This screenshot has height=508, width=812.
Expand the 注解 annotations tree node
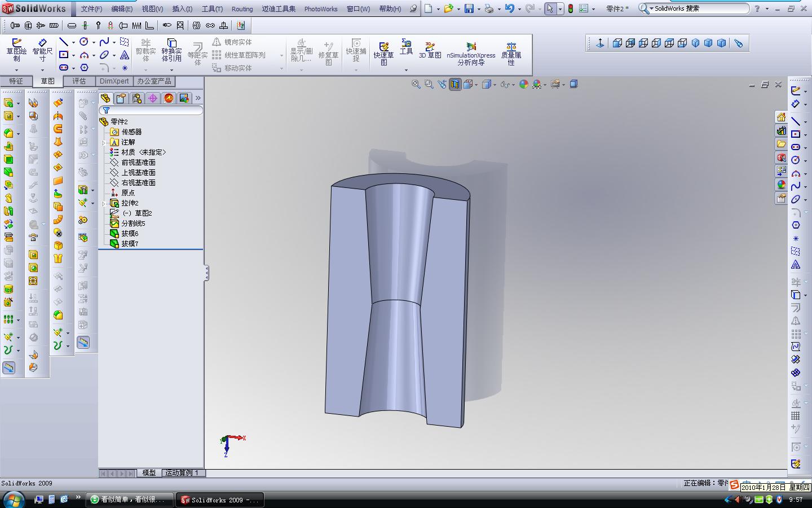pos(104,142)
